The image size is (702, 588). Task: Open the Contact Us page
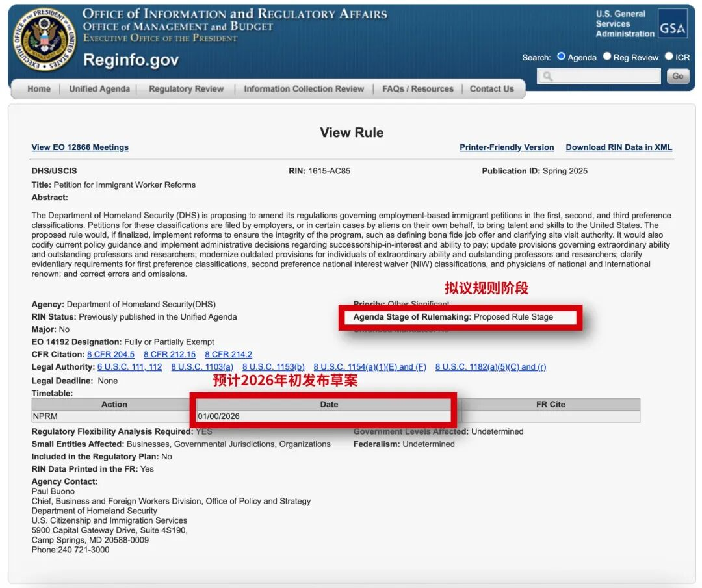point(491,89)
